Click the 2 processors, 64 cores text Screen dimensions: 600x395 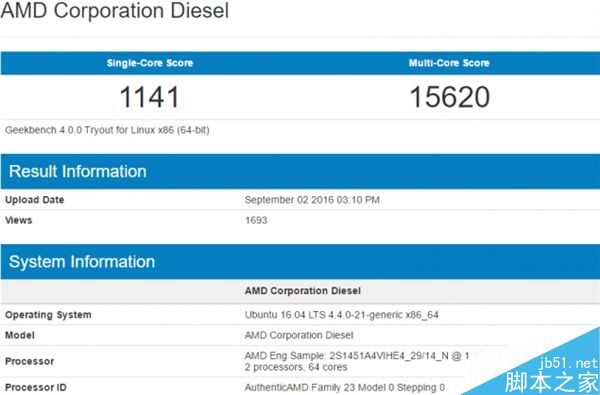click(296, 367)
